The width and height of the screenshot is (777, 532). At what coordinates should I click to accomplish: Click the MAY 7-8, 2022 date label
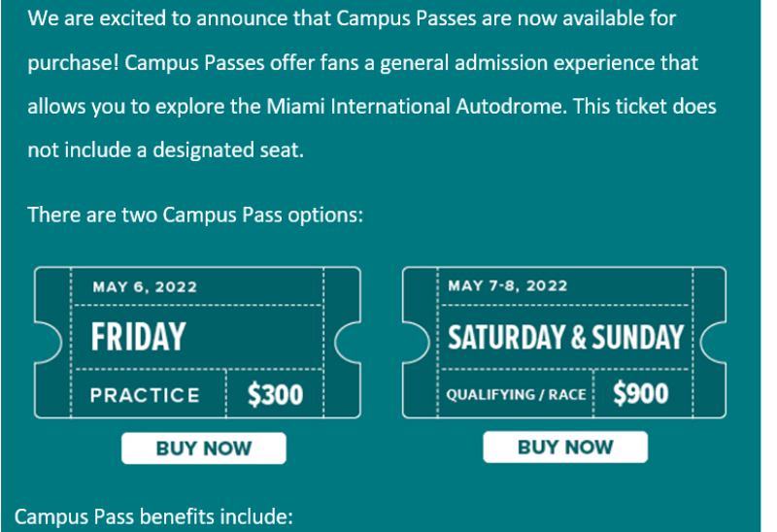pyautogui.click(x=507, y=285)
